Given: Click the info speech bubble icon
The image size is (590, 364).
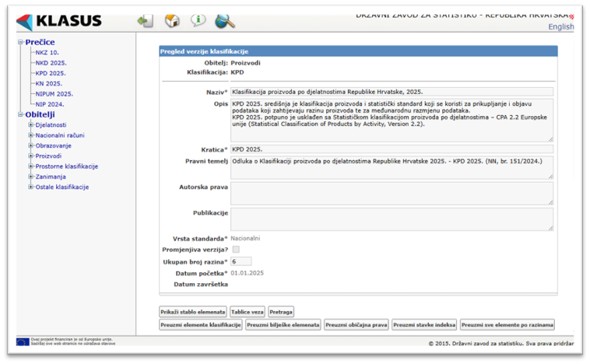Looking at the screenshot, I should point(198,21).
